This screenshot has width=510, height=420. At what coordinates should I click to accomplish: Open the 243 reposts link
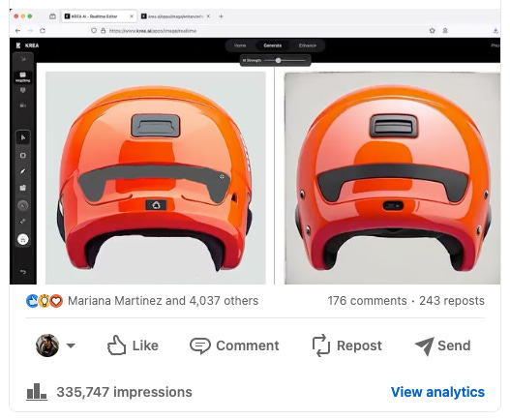pos(452,301)
